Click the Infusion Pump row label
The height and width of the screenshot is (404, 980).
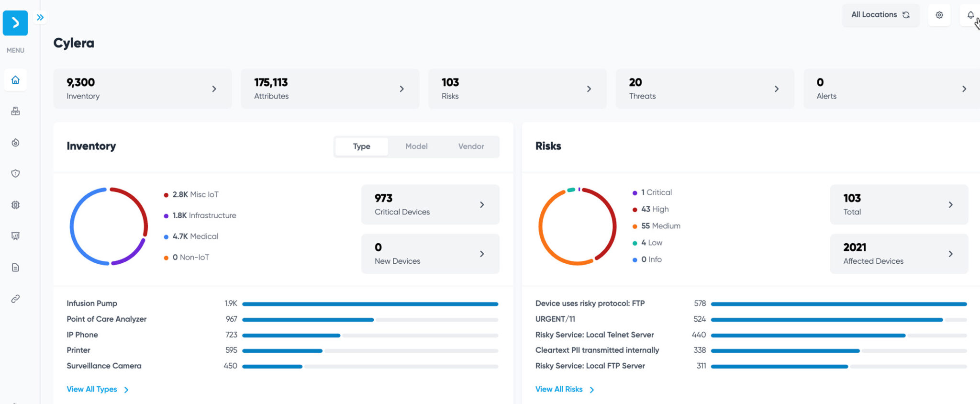pos(92,303)
